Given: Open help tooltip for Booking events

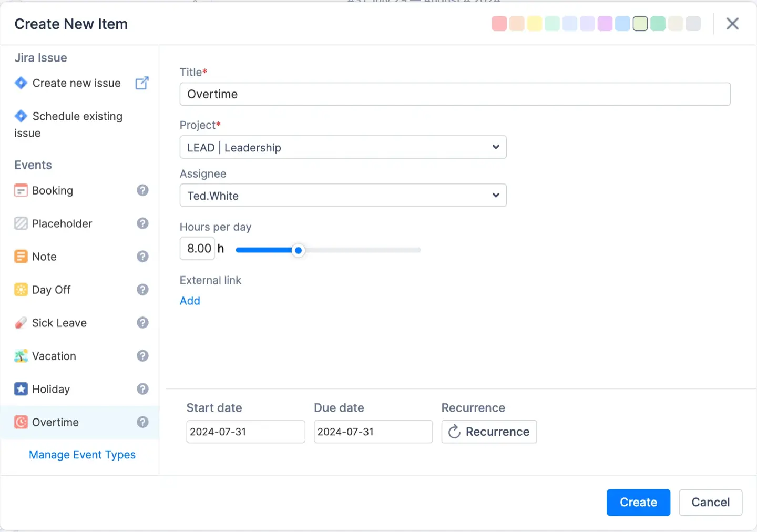Looking at the screenshot, I should pos(142,190).
